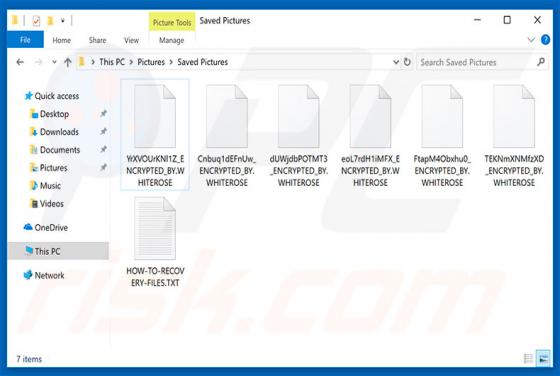Expand the address bar history dropdown
The height and width of the screenshot is (376, 560).
click(395, 62)
